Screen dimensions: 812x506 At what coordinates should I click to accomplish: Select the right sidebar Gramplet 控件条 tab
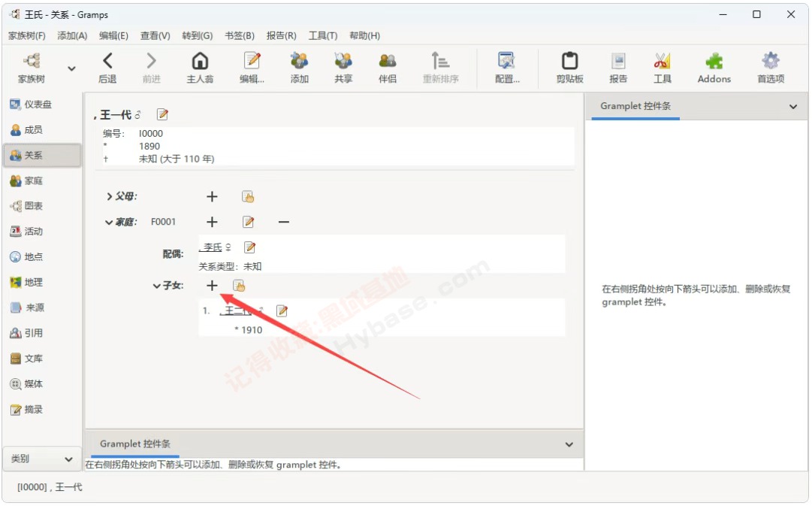635,106
